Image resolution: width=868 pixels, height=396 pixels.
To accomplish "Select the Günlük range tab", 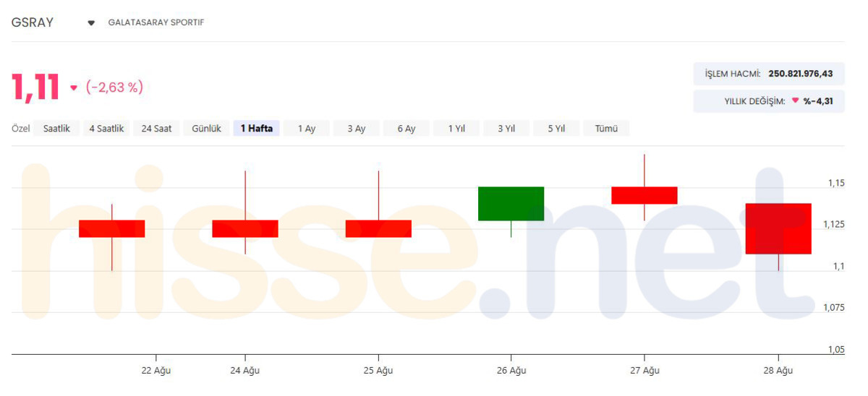I will pos(206,129).
